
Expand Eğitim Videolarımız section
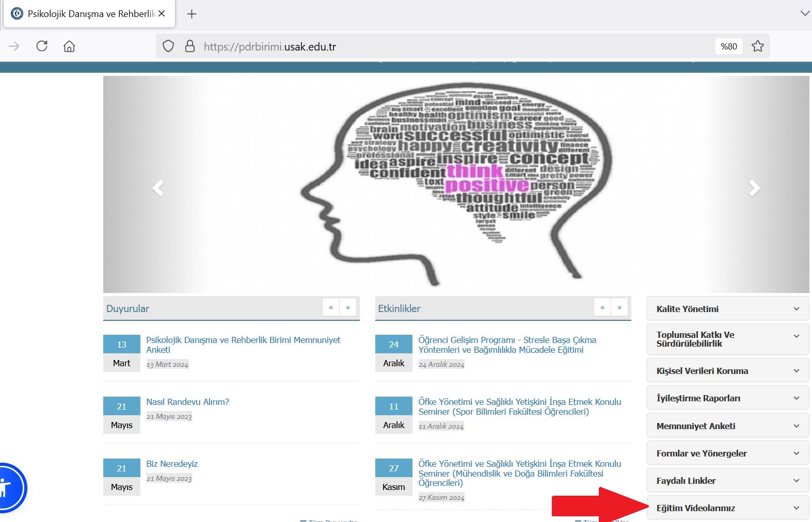pyautogui.click(x=727, y=508)
